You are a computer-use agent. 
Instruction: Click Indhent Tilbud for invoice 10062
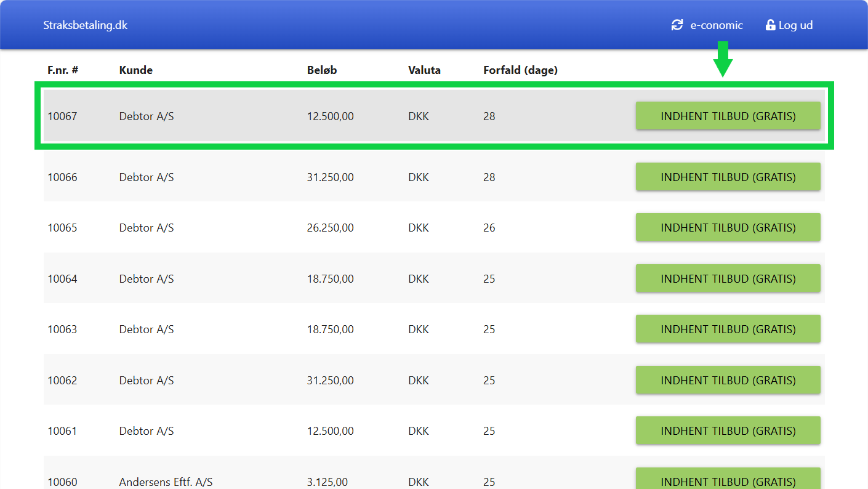[728, 380]
